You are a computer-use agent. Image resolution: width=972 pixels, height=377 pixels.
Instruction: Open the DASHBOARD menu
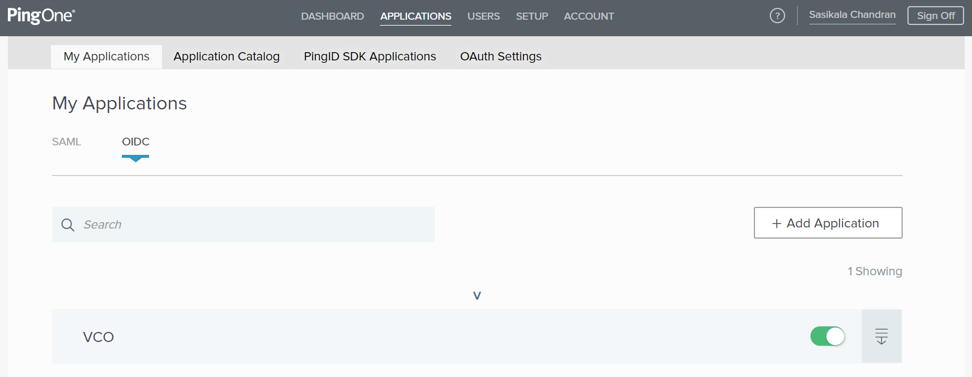coord(332,16)
